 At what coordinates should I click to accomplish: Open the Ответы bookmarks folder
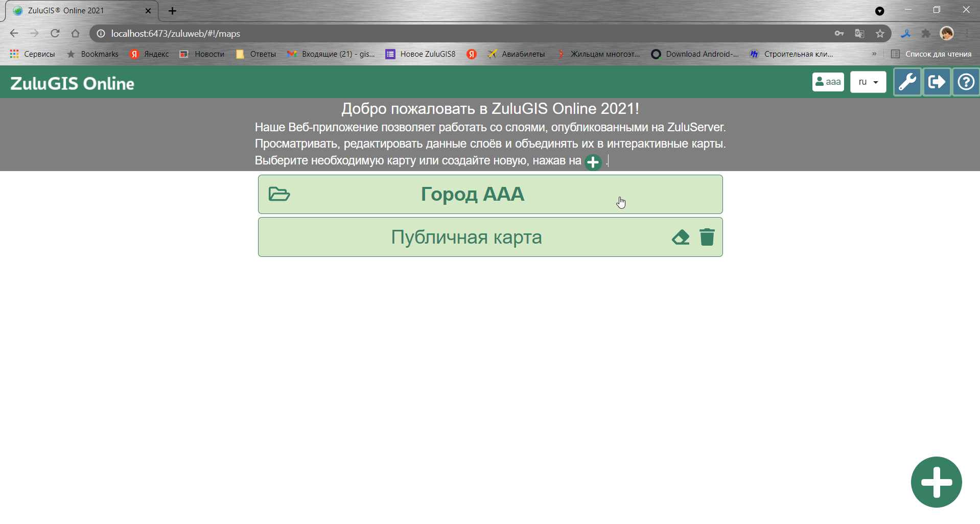click(255, 54)
